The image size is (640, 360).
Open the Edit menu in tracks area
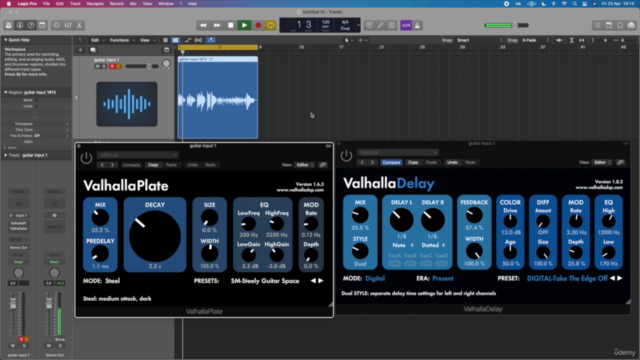pos(97,40)
